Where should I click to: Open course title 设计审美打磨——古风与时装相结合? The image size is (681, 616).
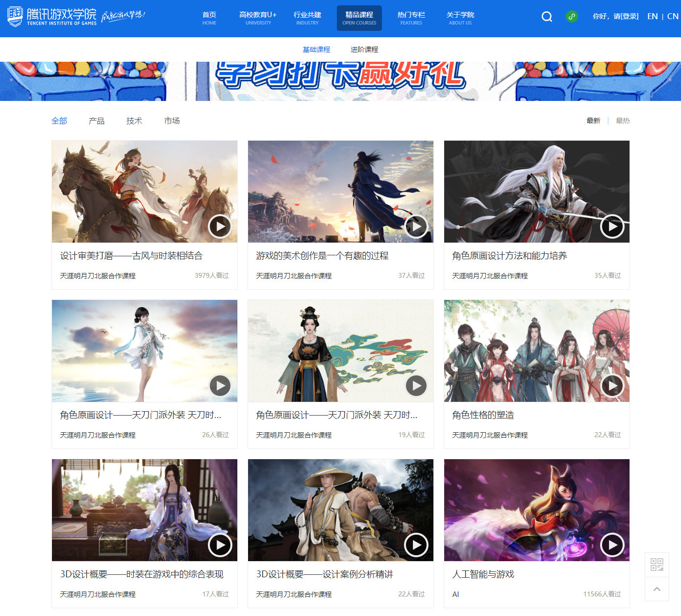(131, 256)
